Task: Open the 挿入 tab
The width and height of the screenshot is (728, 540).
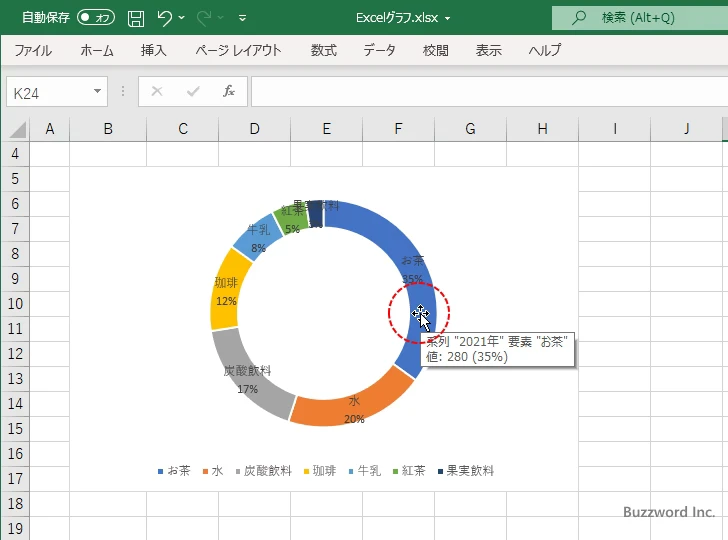Action: (x=154, y=50)
